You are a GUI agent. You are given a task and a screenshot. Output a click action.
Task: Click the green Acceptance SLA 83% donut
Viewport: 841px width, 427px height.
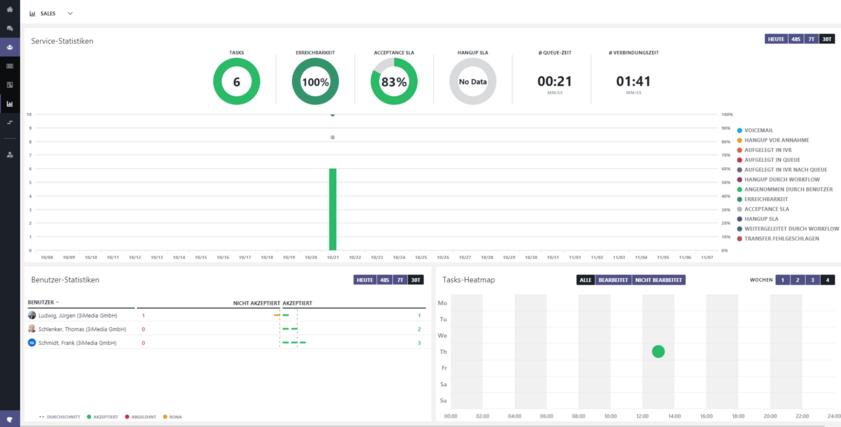tap(394, 82)
